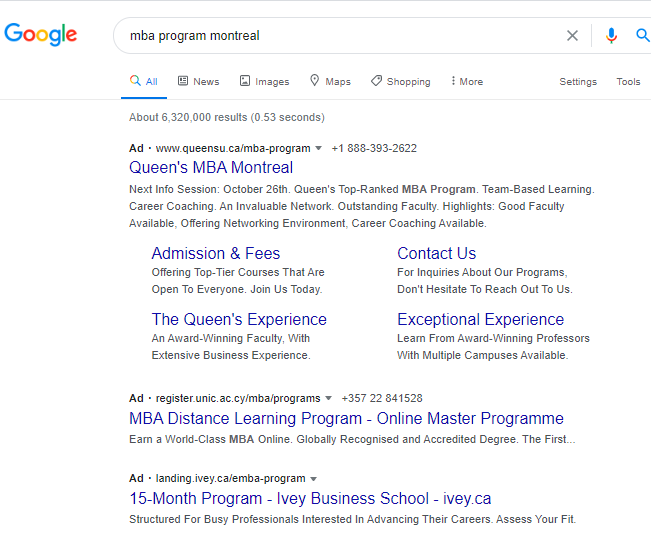The height and width of the screenshot is (546, 651).
Task: Open the Queen's MBA Montreal ad link
Action: tap(211, 168)
